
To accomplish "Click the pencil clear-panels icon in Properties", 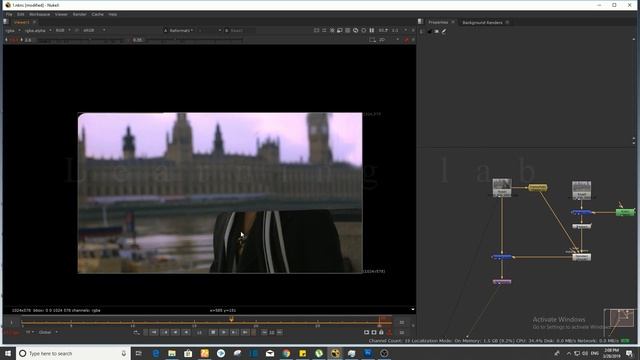I will click(444, 31).
